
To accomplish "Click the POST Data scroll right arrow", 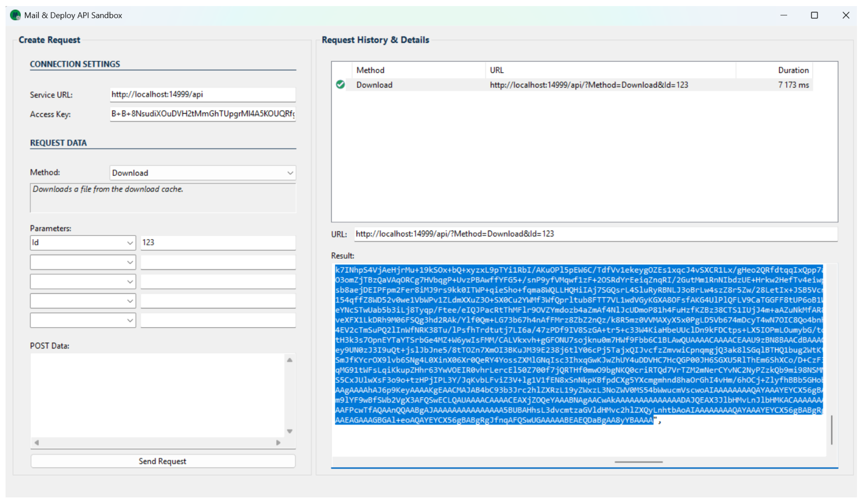I will [x=278, y=442].
